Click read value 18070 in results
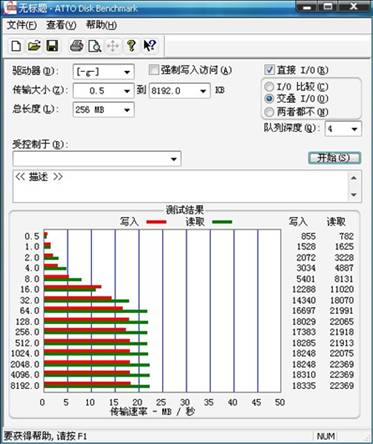Screen dimensions: 373x444 pos(342,300)
